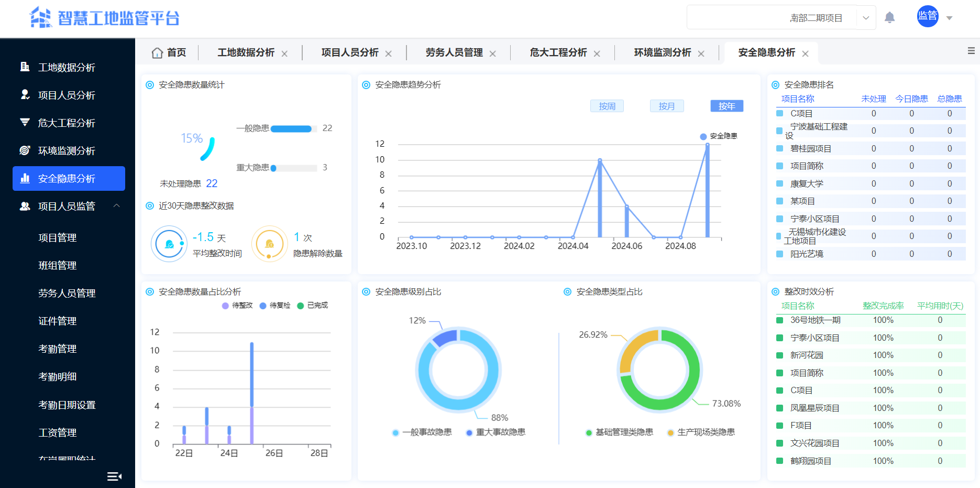Click the 按年 button
Viewport: 980px width, 488px height.
(x=726, y=105)
